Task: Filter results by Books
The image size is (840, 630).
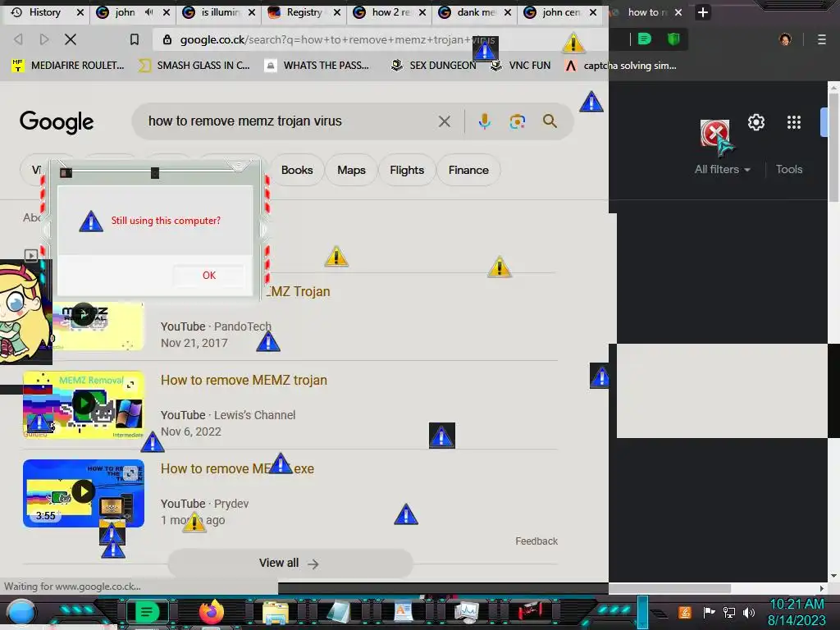Action: [297, 171]
